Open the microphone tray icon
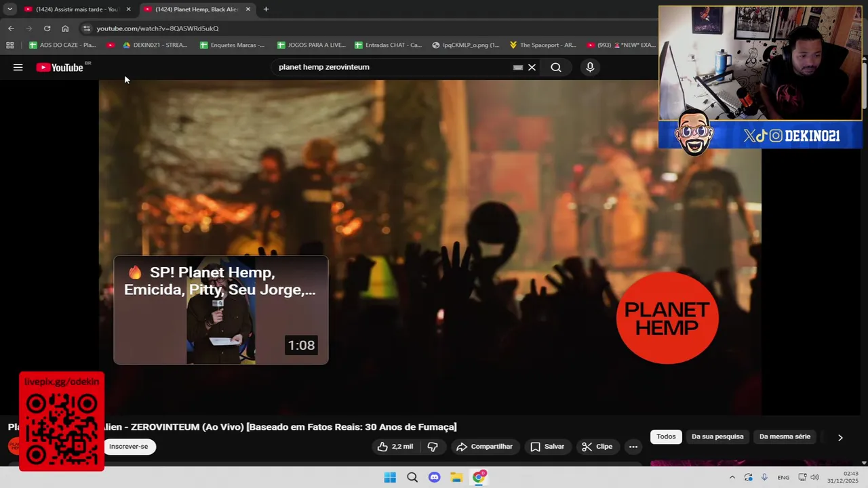This screenshot has width=868, height=488. (764, 477)
